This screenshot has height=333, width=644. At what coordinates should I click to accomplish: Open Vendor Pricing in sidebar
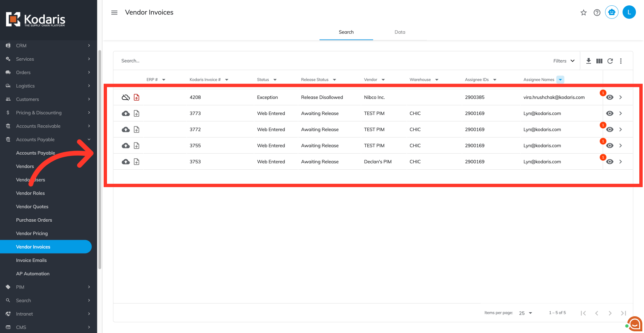(x=32, y=233)
